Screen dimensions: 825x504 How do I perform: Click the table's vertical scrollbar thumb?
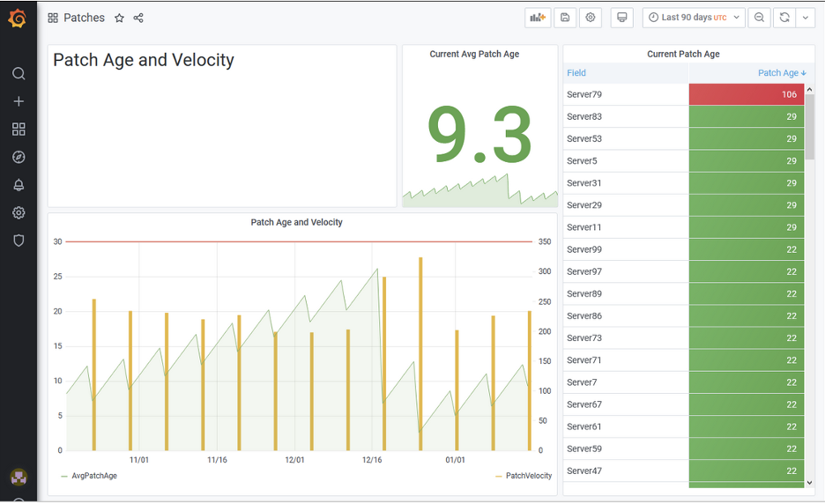[x=809, y=127]
